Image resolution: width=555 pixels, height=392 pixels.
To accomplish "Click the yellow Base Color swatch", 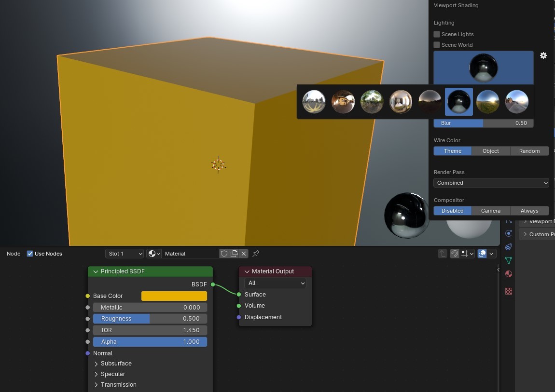I will tap(174, 296).
